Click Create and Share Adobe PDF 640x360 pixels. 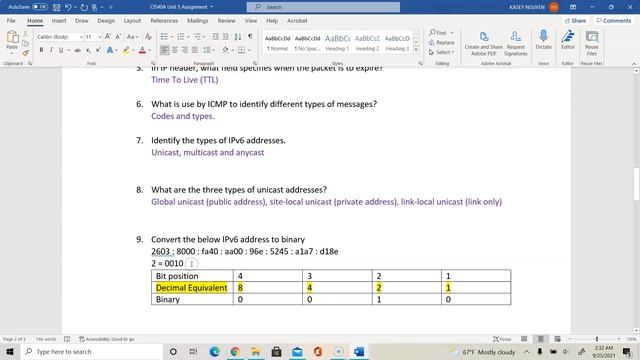tap(484, 43)
